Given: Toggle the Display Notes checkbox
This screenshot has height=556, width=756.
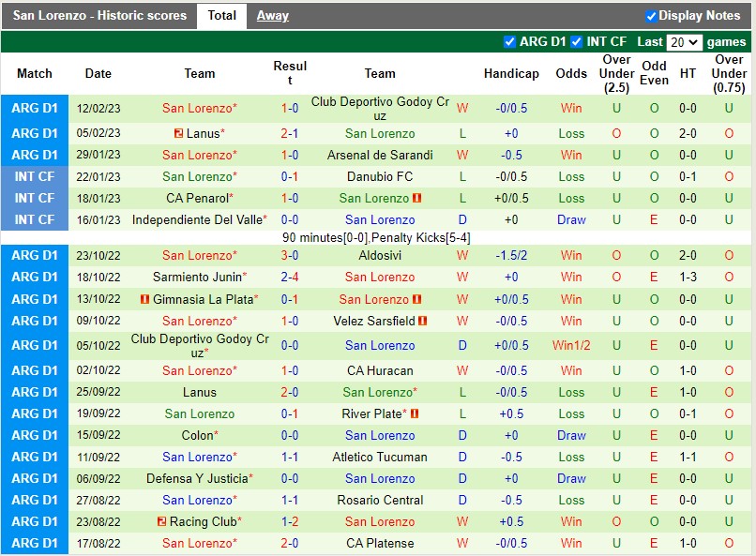Looking at the screenshot, I should tap(651, 16).
